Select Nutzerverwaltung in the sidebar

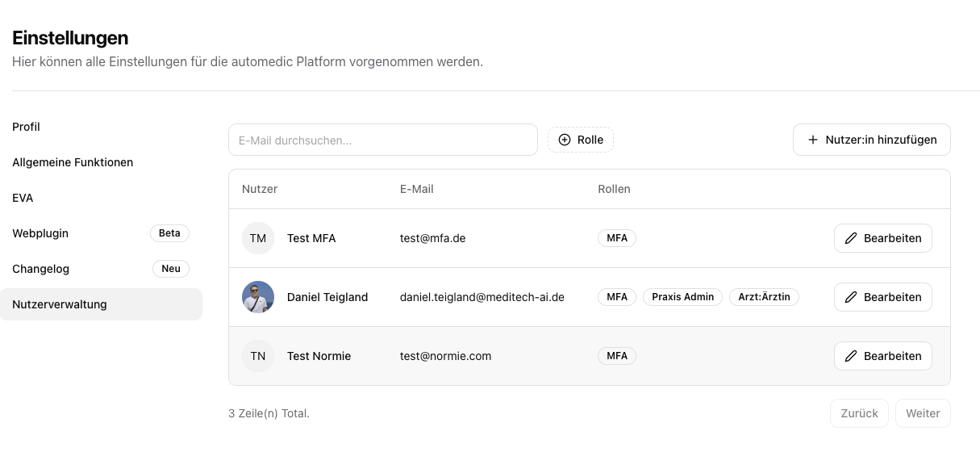point(60,304)
